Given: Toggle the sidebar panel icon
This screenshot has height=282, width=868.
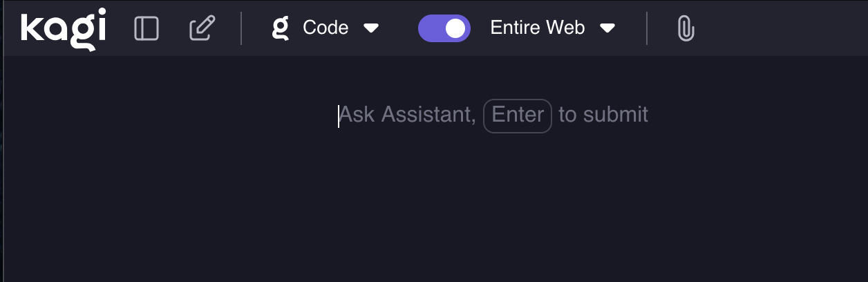Looking at the screenshot, I should [x=147, y=28].
